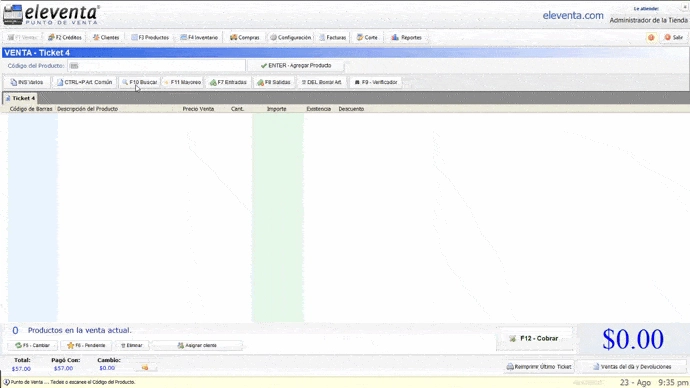Open the Clientes section
This screenshot has height=388, width=690.
106,37
